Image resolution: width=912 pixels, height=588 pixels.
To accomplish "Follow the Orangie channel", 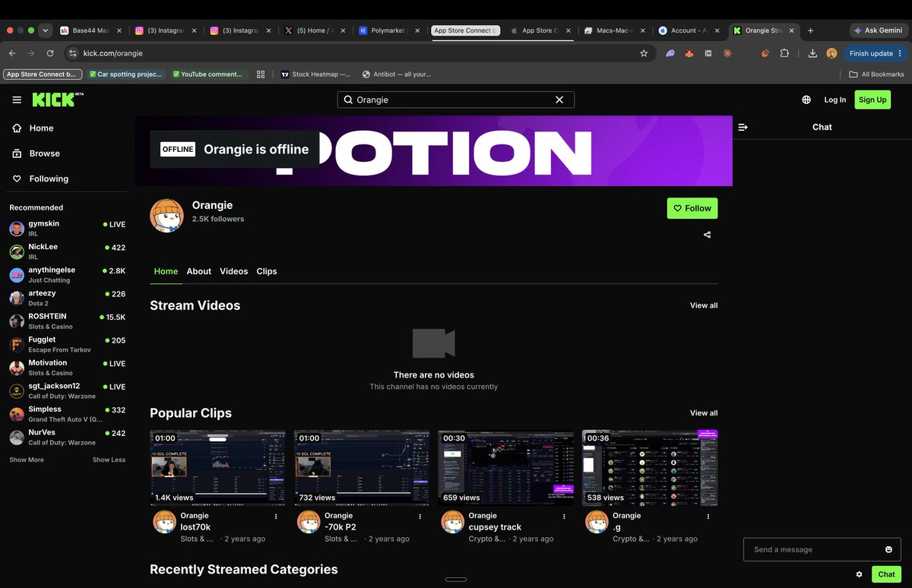I will 692,208.
